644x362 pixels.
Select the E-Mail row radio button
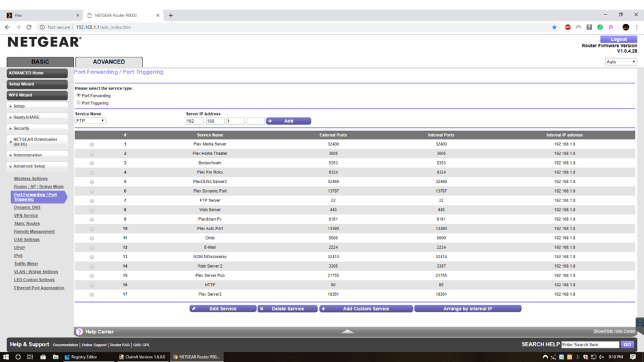[x=92, y=248]
